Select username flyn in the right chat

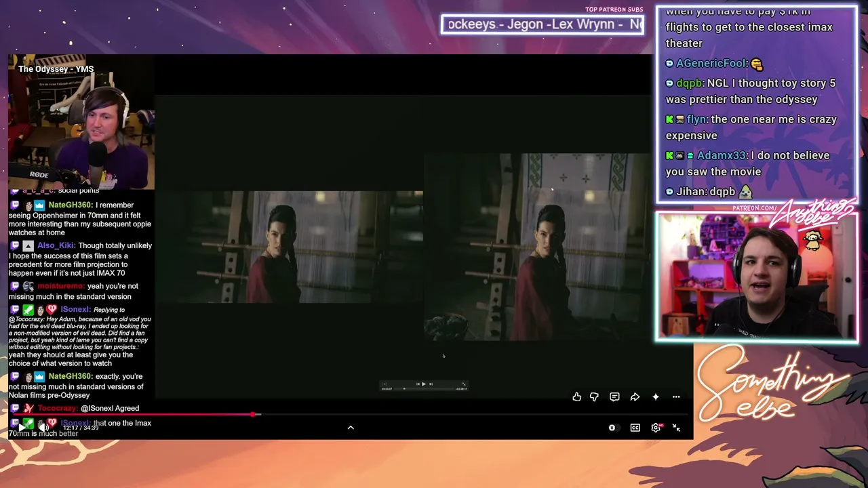(697, 119)
